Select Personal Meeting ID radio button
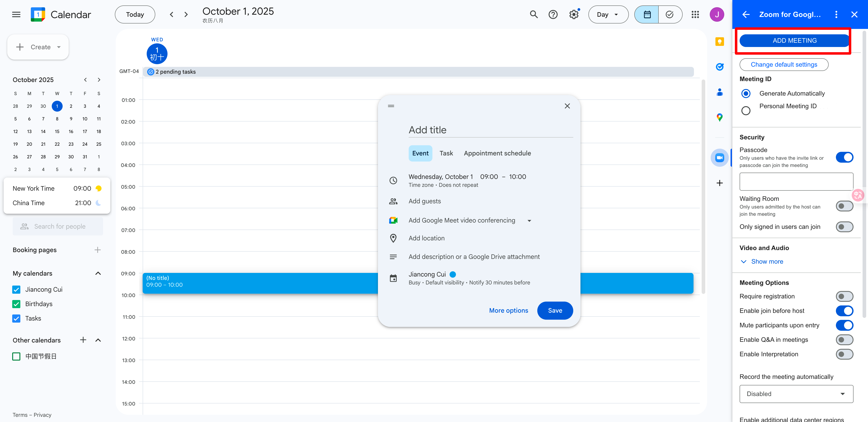The width and height of the screenshot is (868, 422). [746, 110]
